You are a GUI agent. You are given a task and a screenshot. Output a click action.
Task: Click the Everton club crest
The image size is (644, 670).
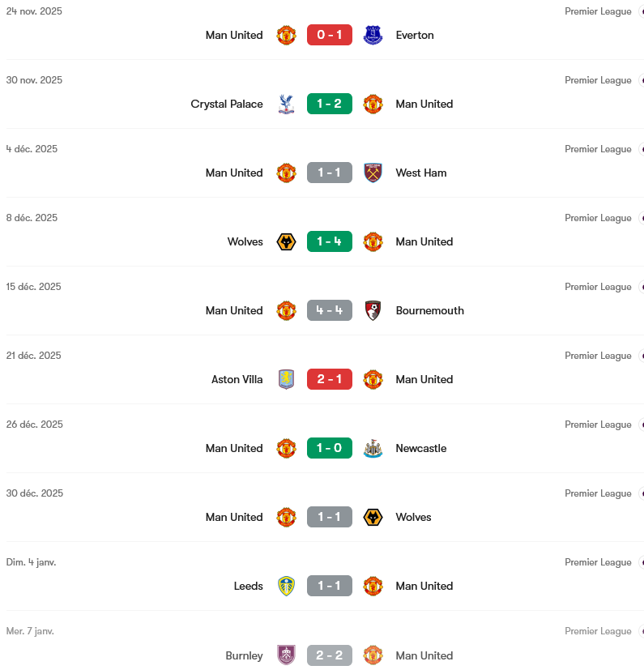pyautogui.click(x=373, y=35)
